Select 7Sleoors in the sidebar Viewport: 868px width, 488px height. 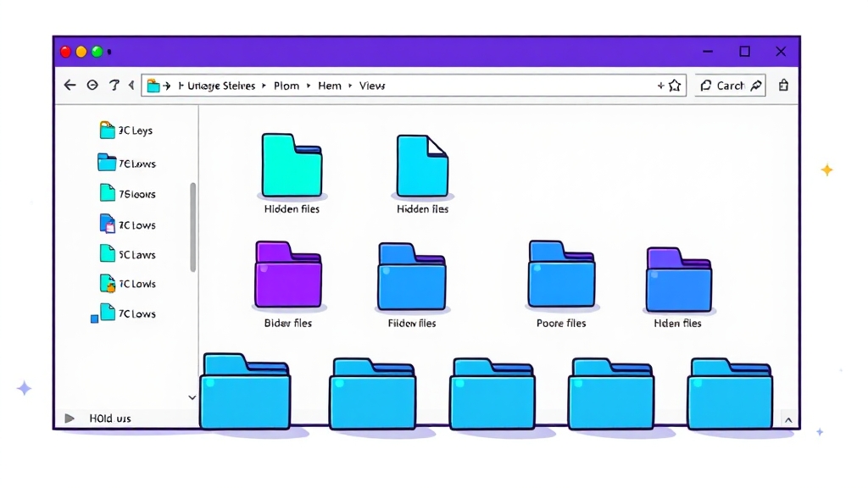point(136,194)
